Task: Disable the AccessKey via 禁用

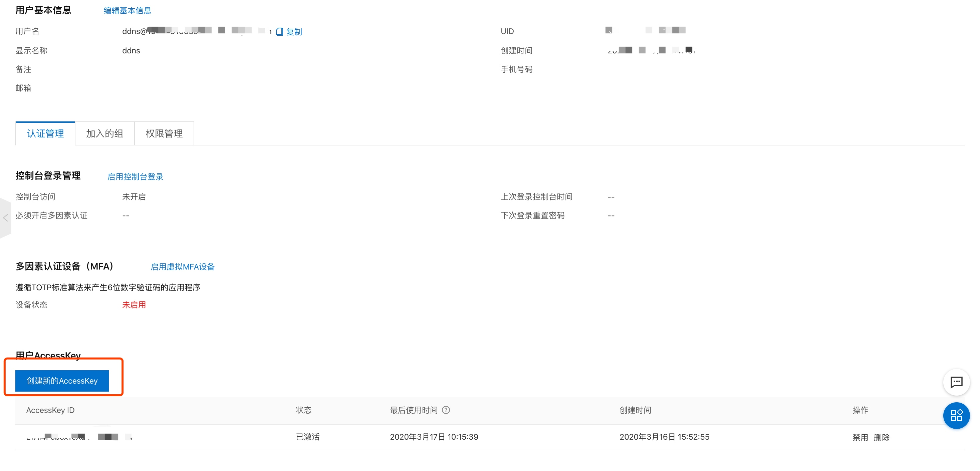Action: coord(860,437)
